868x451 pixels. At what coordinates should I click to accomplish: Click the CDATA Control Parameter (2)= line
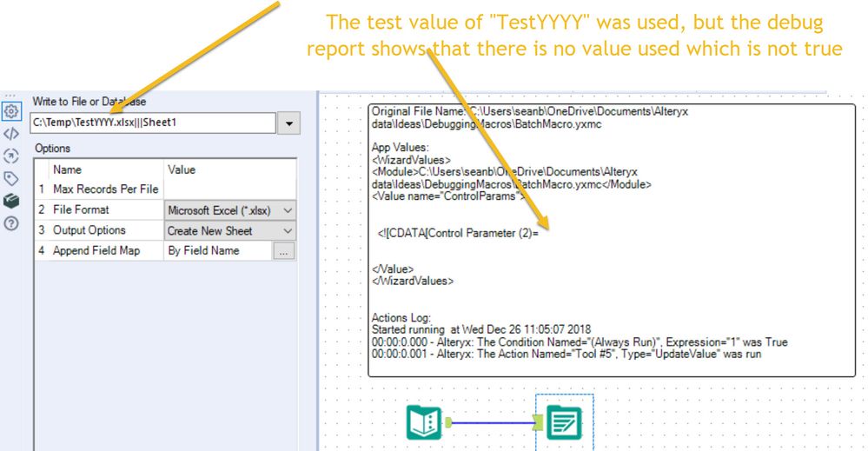pyautogui.click(x=458, y=233)
